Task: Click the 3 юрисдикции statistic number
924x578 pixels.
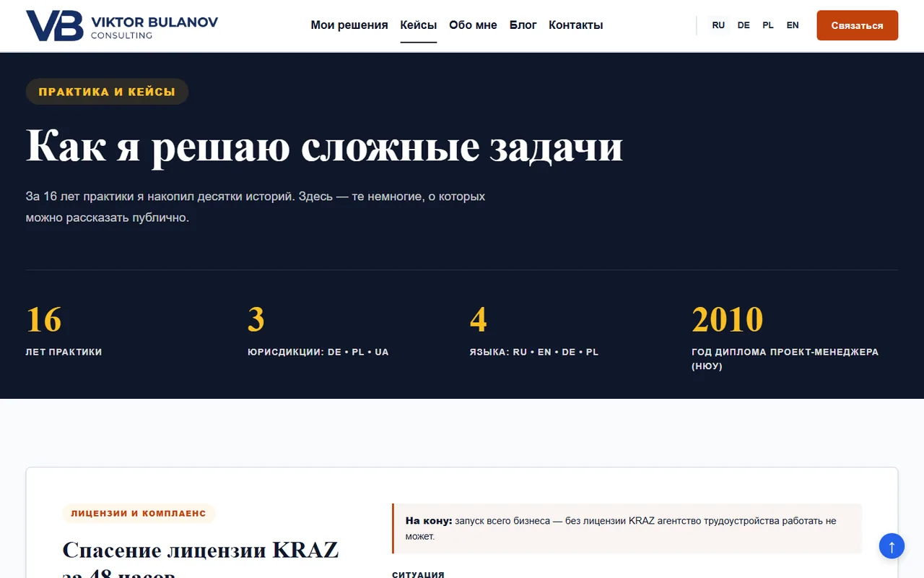Action: [256, 319]
